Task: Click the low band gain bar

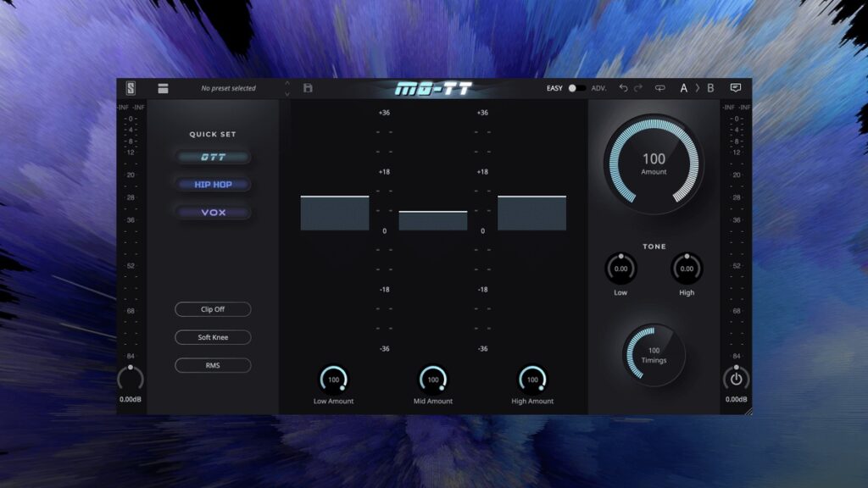Action: 335,213
